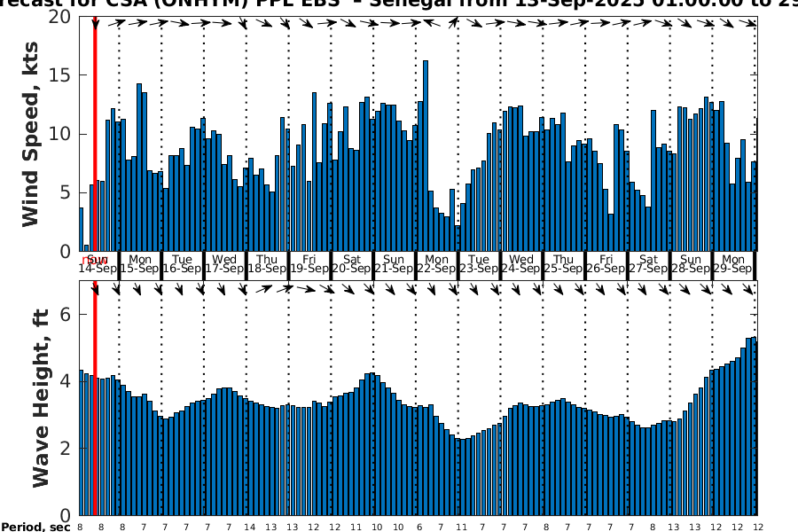Click wave height axis tick '6'
Image resolution: width=798 pixels, height=532 pixels.
[x=65, y=314]
